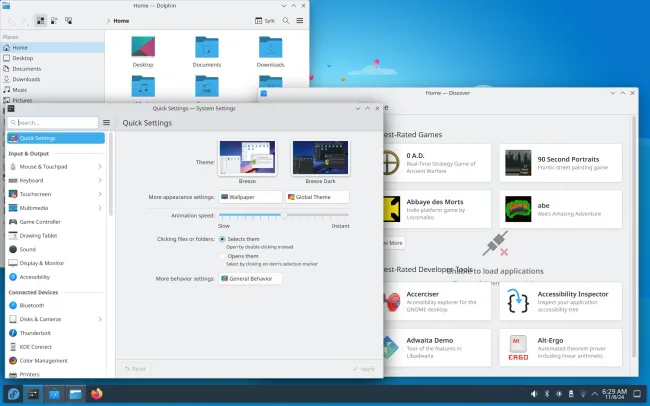Open the General Behavior settings button
The image size is (650, 406).
click(x=250, y=278)
